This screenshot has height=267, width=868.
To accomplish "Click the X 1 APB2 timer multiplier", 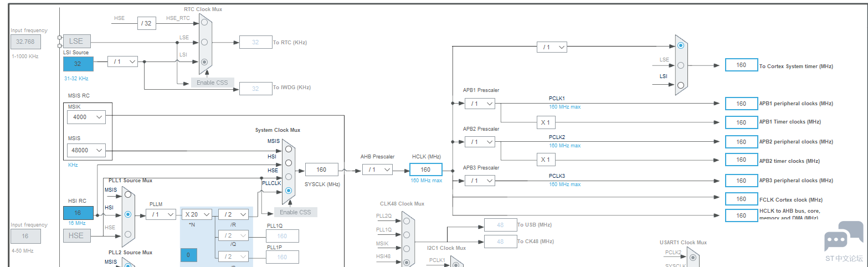I will tap(546, 160).
